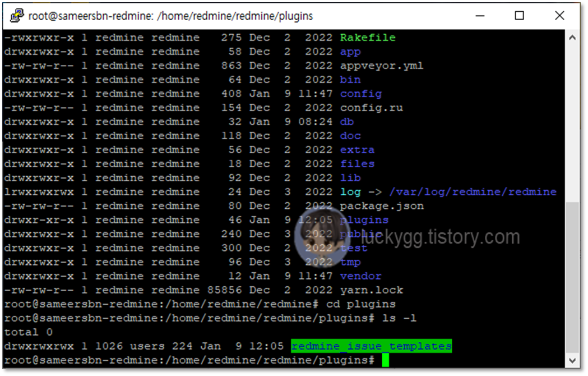
Task: Click the lib directory name
Action: click(x=350, y=178)
